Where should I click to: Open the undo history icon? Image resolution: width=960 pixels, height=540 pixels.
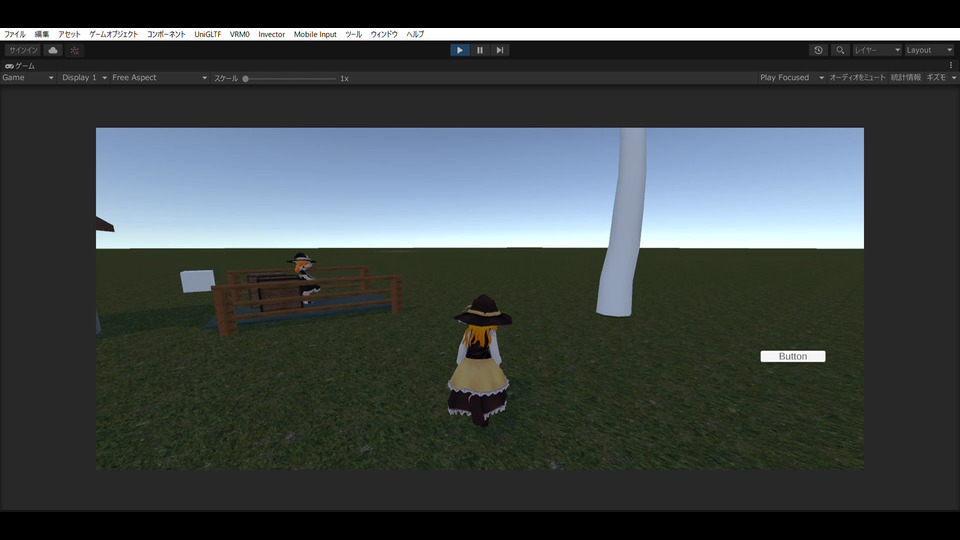(818, 50)
